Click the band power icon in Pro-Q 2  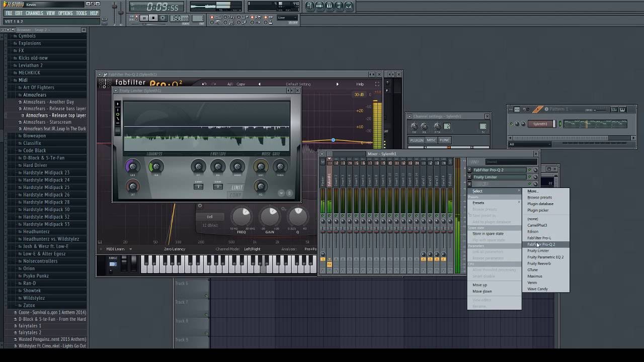(200, 206)
